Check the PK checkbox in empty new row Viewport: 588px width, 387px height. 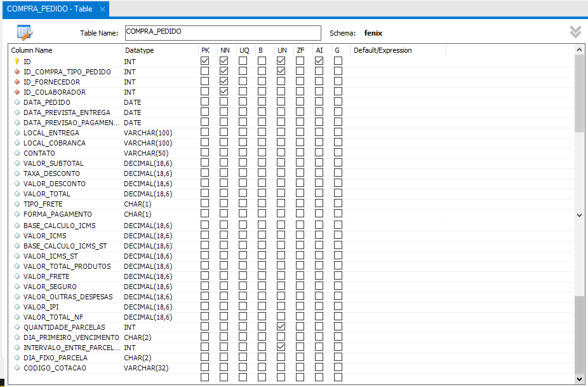pyautogui.click(x=204, y=377)
